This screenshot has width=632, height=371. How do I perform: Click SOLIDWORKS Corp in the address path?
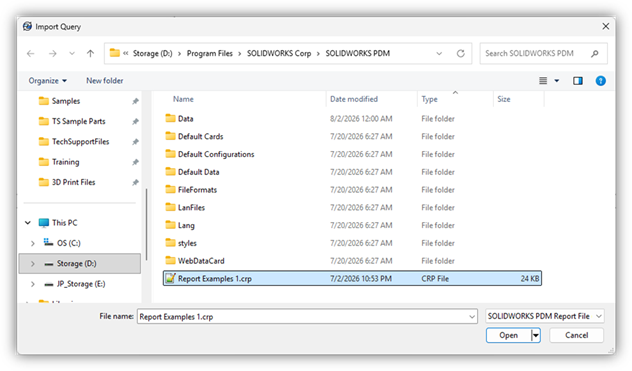click(279, 53)
